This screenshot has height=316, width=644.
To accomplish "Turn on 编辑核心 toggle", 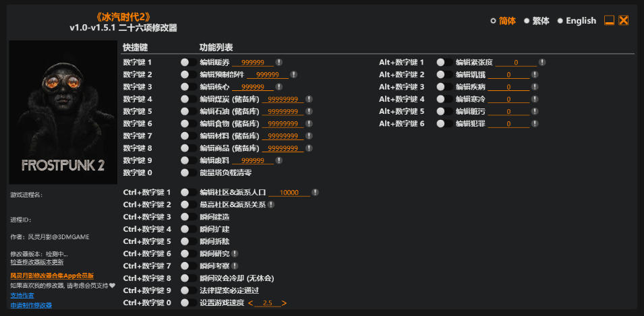I will 189,87.
